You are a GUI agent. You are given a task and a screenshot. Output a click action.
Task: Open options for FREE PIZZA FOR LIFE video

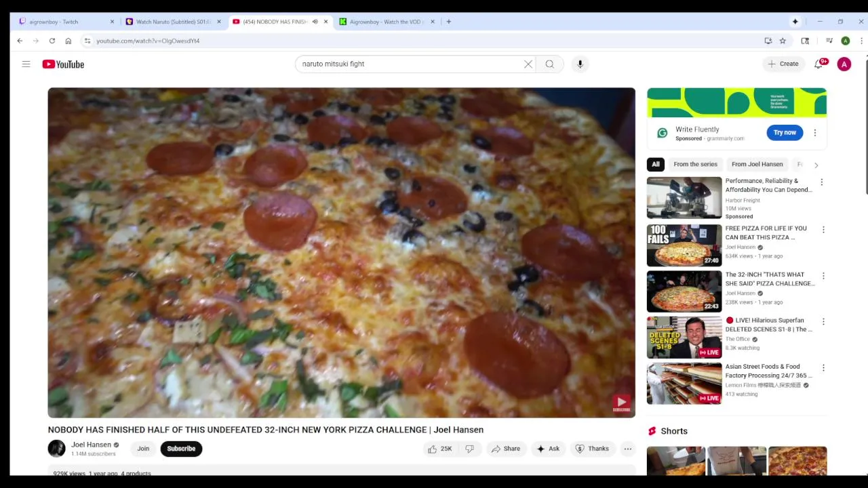(x=823, y=230)
